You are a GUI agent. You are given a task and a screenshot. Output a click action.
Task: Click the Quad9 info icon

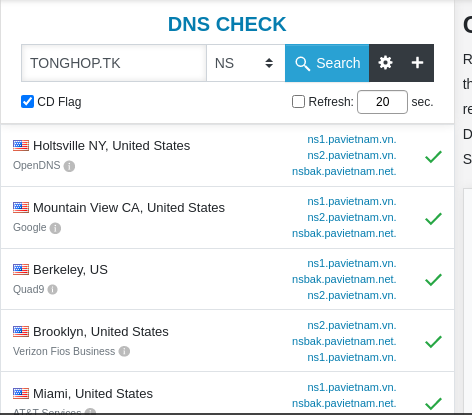coord(53,289)
